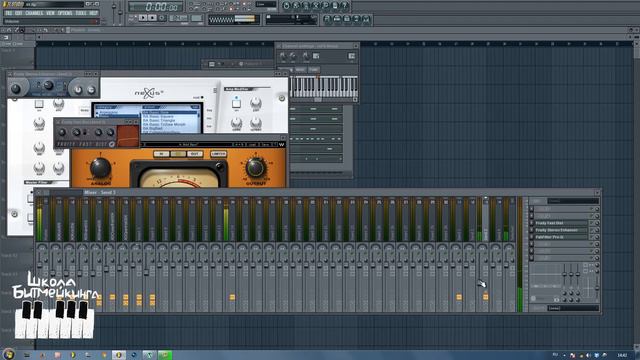Toggle enable switch for Fruity Fast Dist slot

pyautogui.click(x=531, y=223)
